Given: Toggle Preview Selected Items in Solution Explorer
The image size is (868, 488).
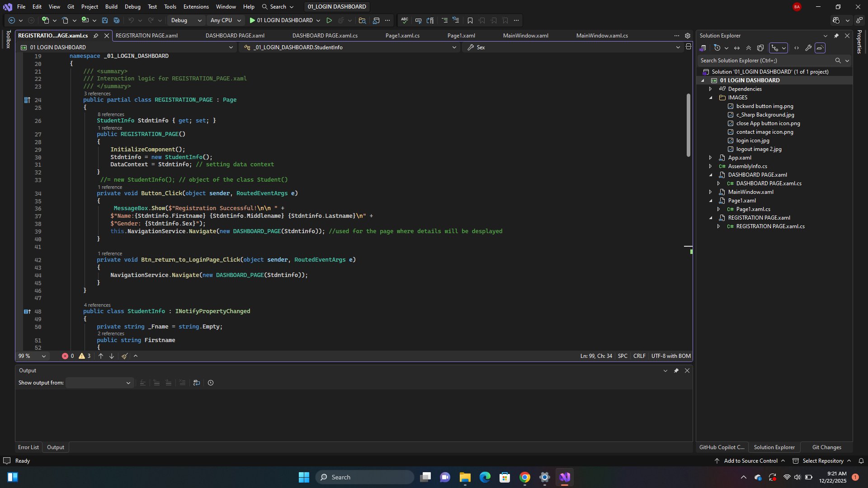Looking at the screenshot, I should click(x=820, y=48).
